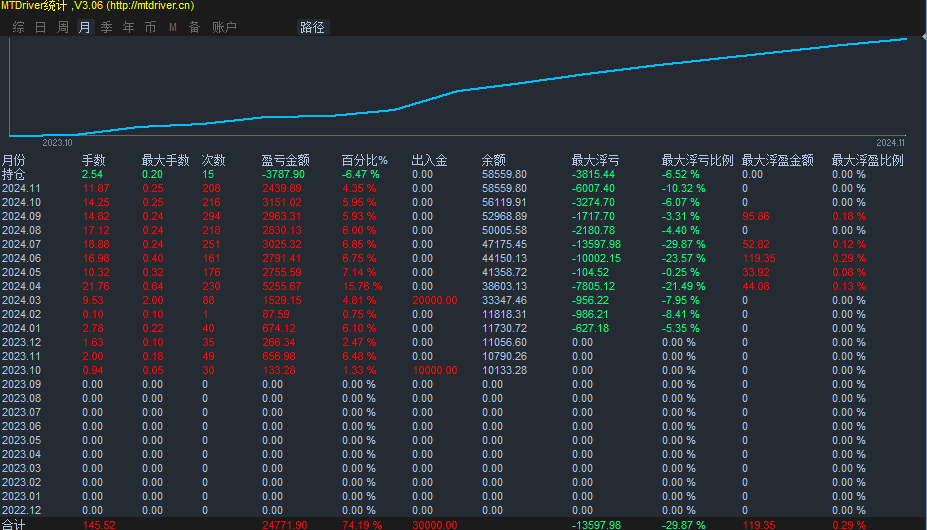The height and width of the screenshot is (530, 927).
Task: Click the 路径 path button
Action: [x=312, y=27]
